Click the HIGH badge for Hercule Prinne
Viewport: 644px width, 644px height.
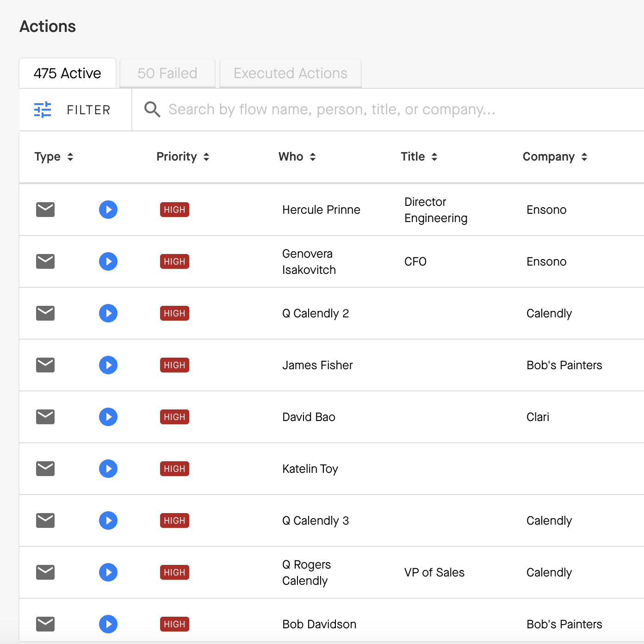pyautogui.click(x=174, y=210)
